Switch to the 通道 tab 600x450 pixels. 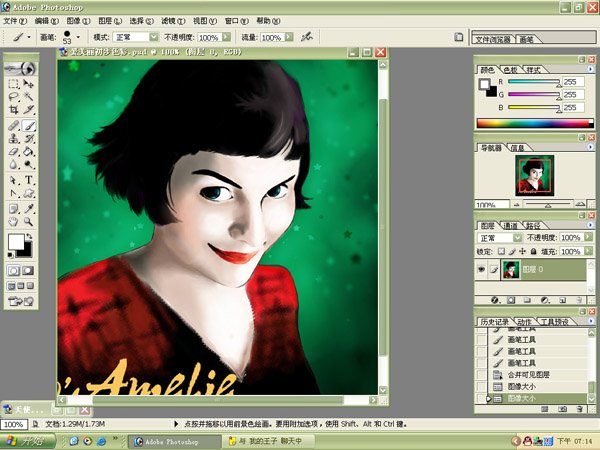pyautogui.click(x=511, y=226)
